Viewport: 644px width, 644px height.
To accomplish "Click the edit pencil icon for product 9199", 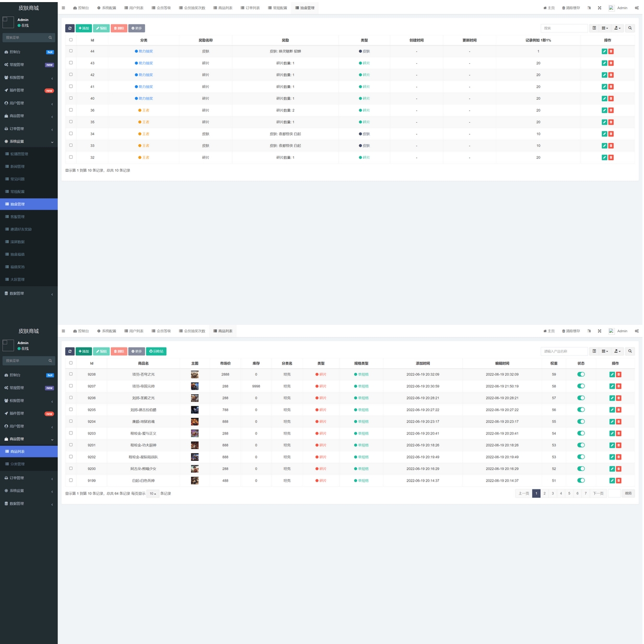I will click(612, 481).
